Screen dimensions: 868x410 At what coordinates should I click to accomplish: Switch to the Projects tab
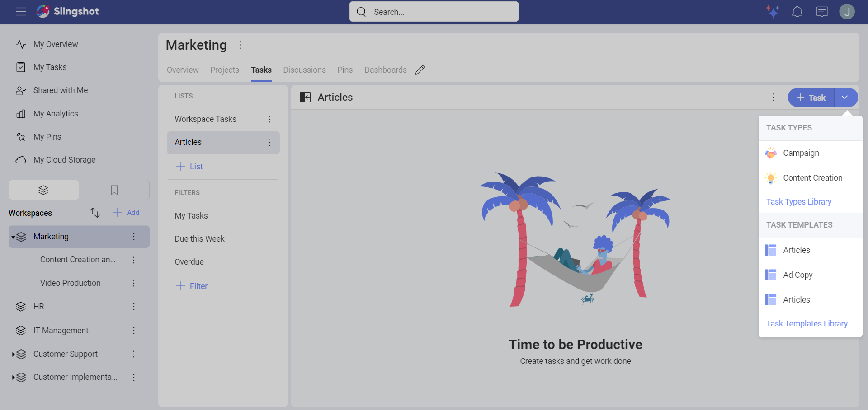click(225, 70)
